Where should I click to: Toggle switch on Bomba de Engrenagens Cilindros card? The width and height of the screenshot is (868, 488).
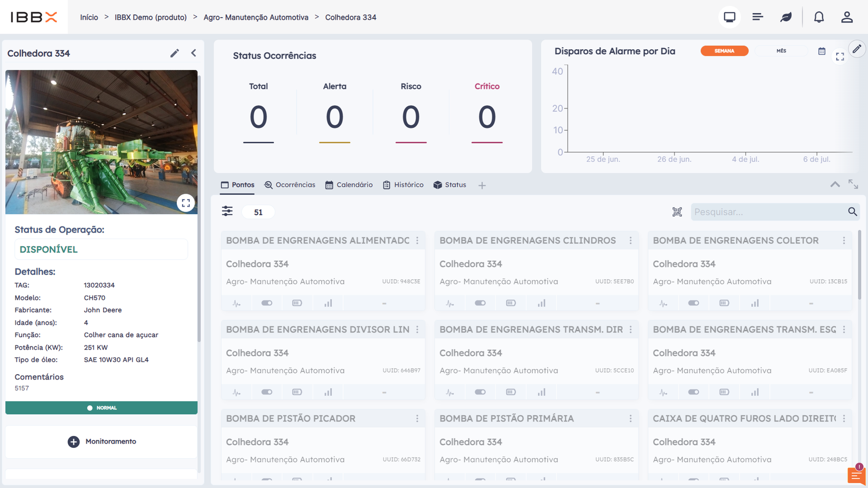tap(480, 303)
